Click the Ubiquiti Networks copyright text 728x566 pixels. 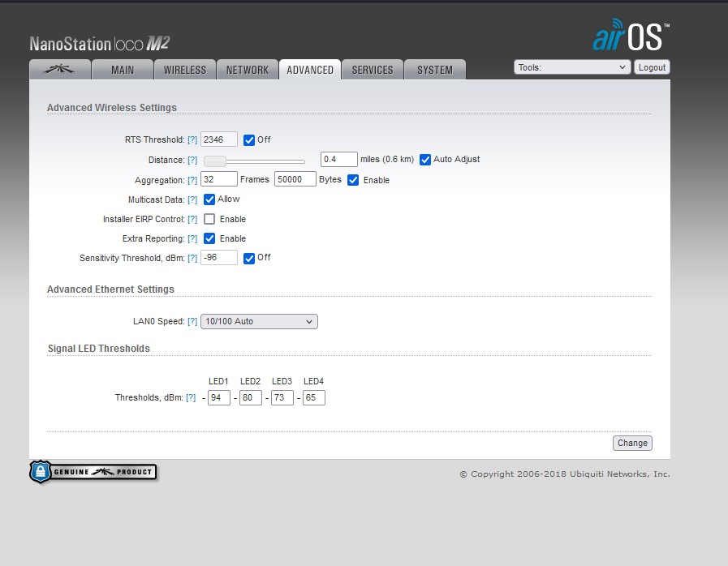coord(565,474)
